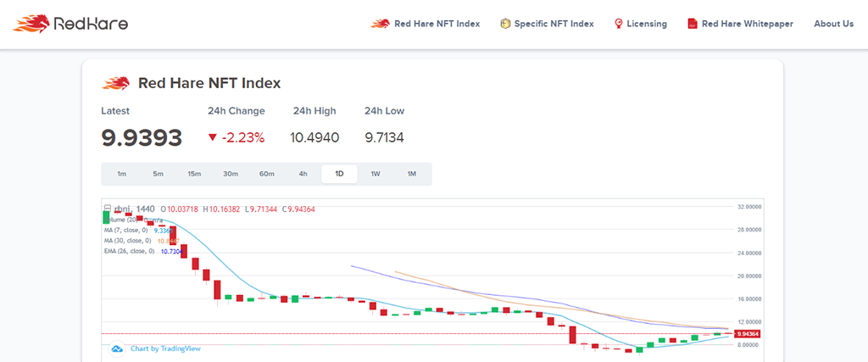Open the Chart by TradingView link
Screen dimensions: 868x362
pos(165,348)
